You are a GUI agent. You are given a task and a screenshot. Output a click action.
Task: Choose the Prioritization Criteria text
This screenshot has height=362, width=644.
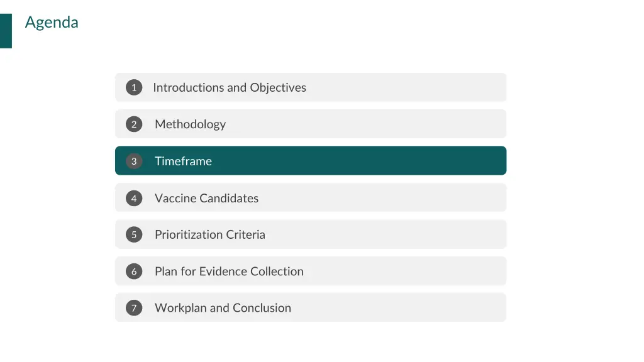[210, 235]
